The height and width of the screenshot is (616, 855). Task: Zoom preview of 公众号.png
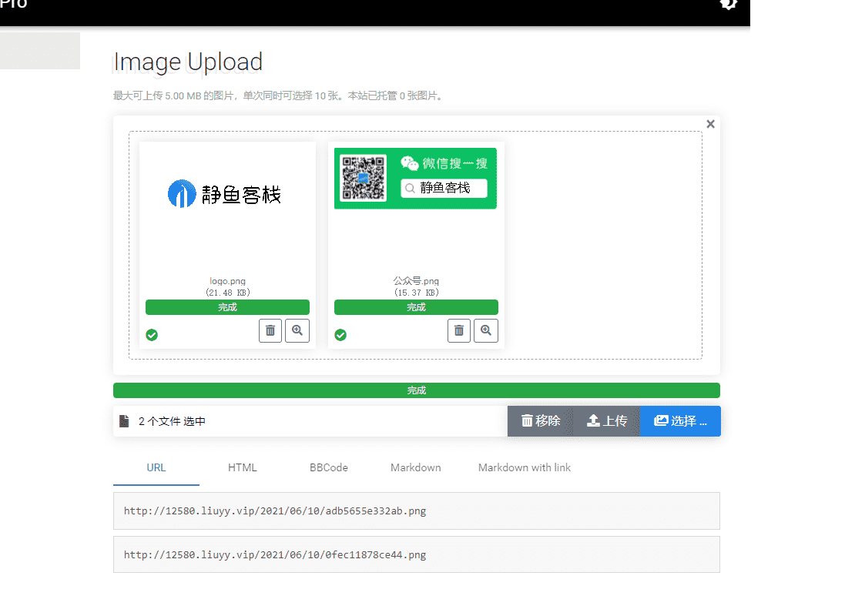(x=485, y=330)
